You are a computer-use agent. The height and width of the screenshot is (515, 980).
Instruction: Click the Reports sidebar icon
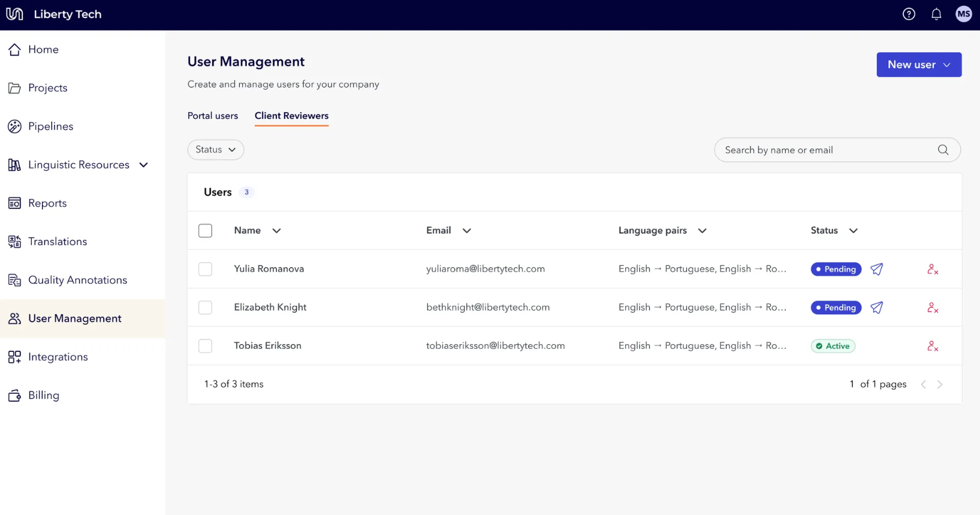(x=14, y=203)
